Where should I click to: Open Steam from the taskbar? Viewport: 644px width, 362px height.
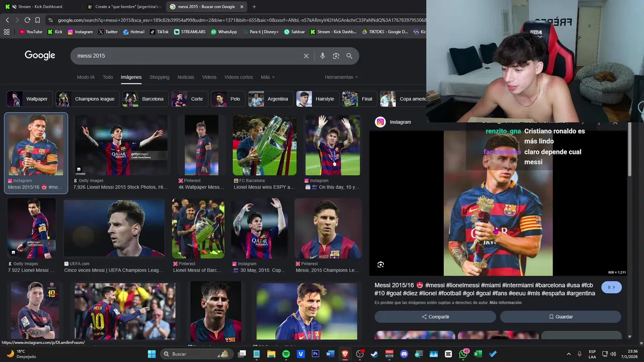[x=374, y=354]
